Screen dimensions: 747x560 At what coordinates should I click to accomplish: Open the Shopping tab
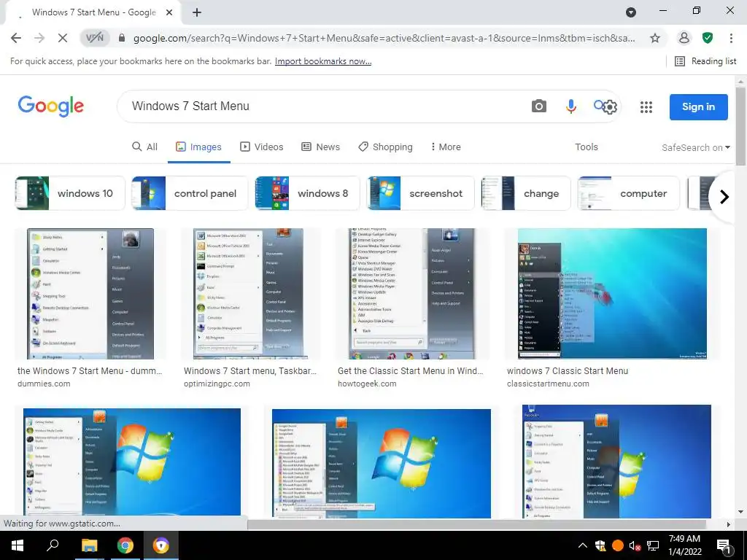pyautogui.click(x=385, y=147)
